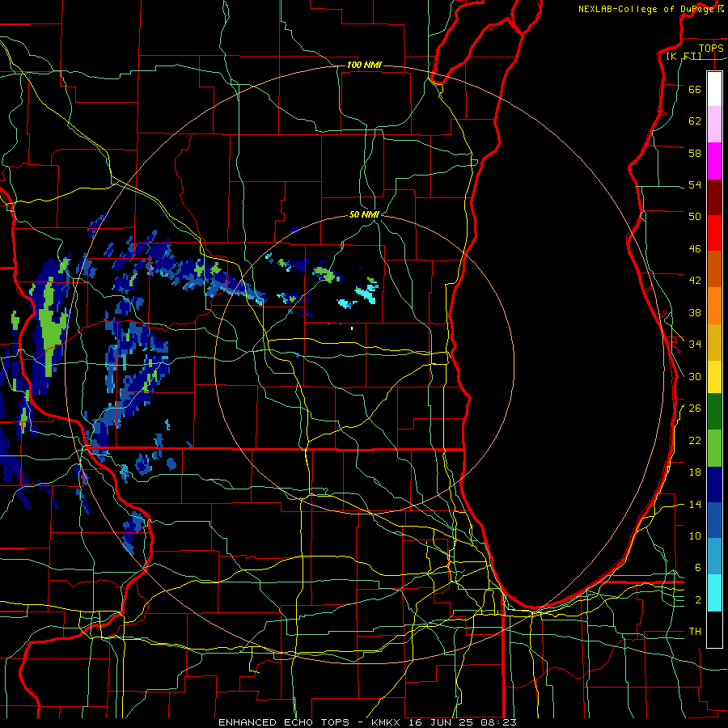This screenshot has height=728, width=728.
Task: Click legend value "22"
Action: [695, 441]
